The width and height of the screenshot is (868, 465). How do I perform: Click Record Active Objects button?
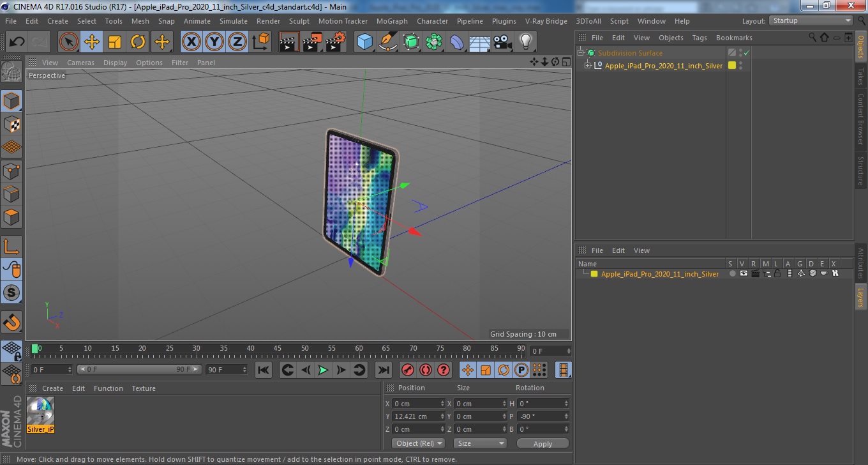click(407, 370)
